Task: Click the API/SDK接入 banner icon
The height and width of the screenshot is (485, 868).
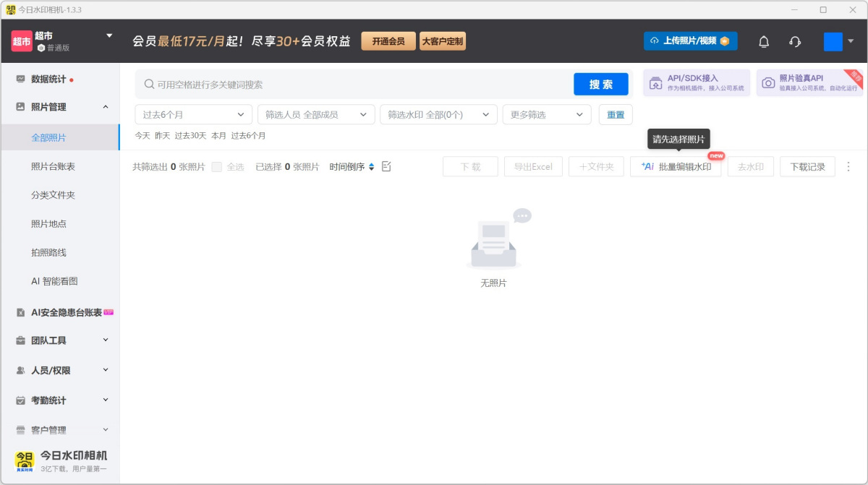Action: tap(655, 83)
